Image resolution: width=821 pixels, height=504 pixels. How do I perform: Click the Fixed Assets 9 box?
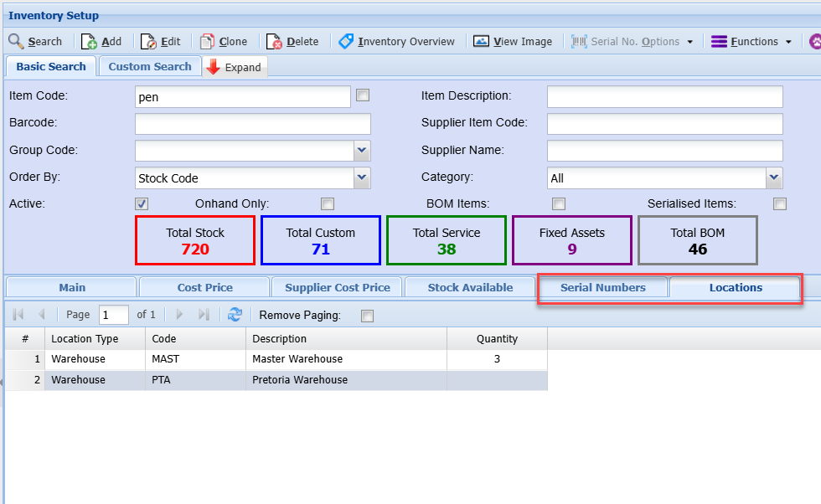coord(571,240)
